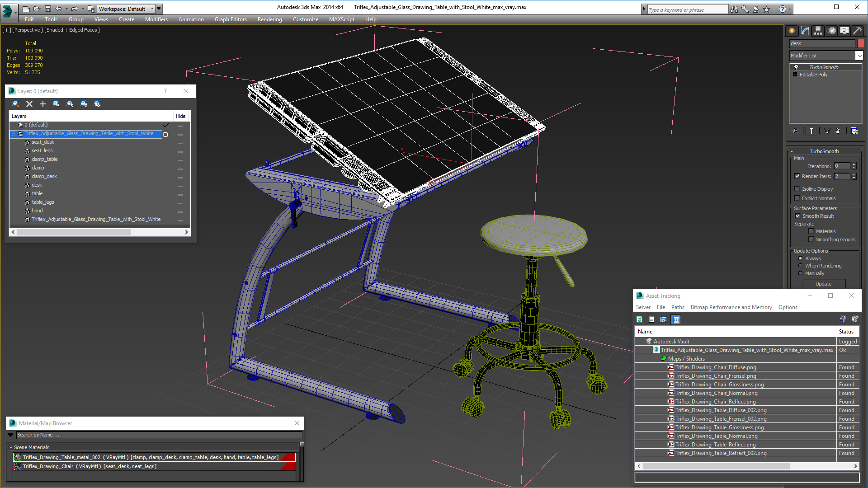Click the Save File floppy icon

tap(47, 9)
